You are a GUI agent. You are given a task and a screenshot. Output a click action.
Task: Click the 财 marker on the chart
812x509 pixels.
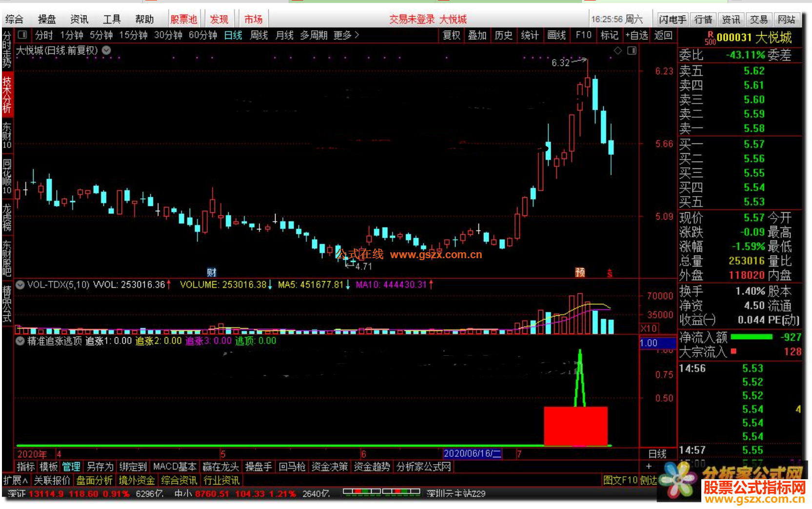tap(212, 272)
